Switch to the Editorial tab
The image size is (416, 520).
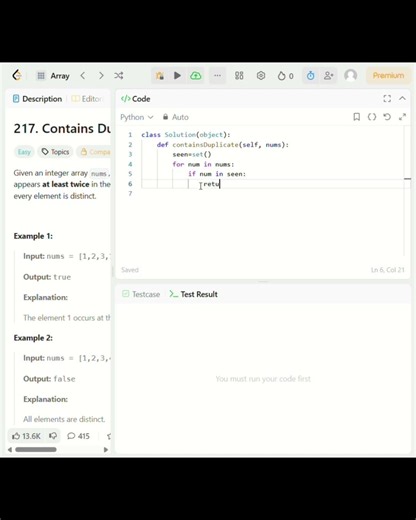[87, 99]
